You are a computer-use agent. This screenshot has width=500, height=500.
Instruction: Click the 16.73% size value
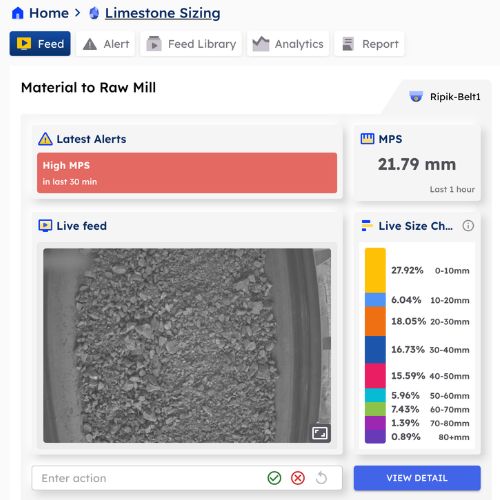[408, 350]
